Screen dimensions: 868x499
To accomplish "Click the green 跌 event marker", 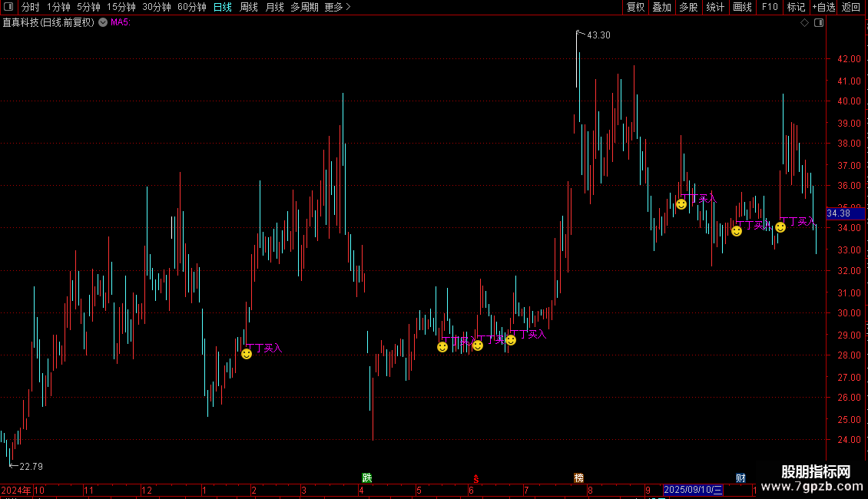I will (366, 478).
